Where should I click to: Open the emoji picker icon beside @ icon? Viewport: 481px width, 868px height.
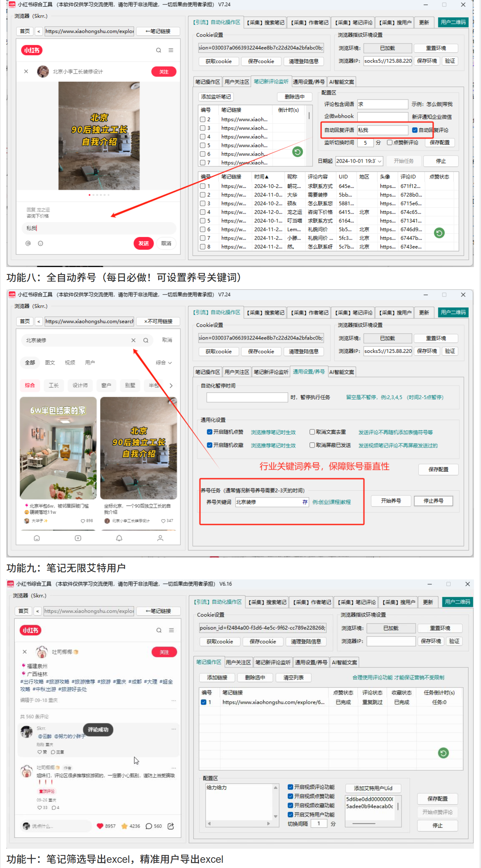[40, 243]
